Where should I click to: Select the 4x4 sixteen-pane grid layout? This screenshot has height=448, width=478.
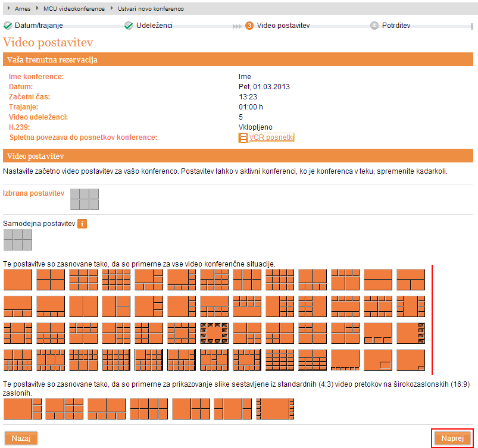(x=116, y=280)
